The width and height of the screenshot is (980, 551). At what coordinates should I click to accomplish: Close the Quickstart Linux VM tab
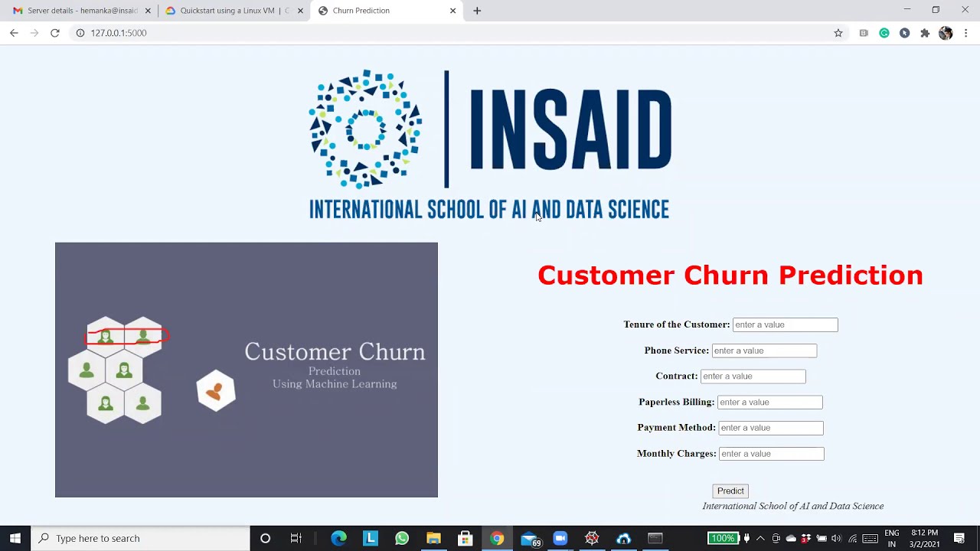(x=300, y=11)
